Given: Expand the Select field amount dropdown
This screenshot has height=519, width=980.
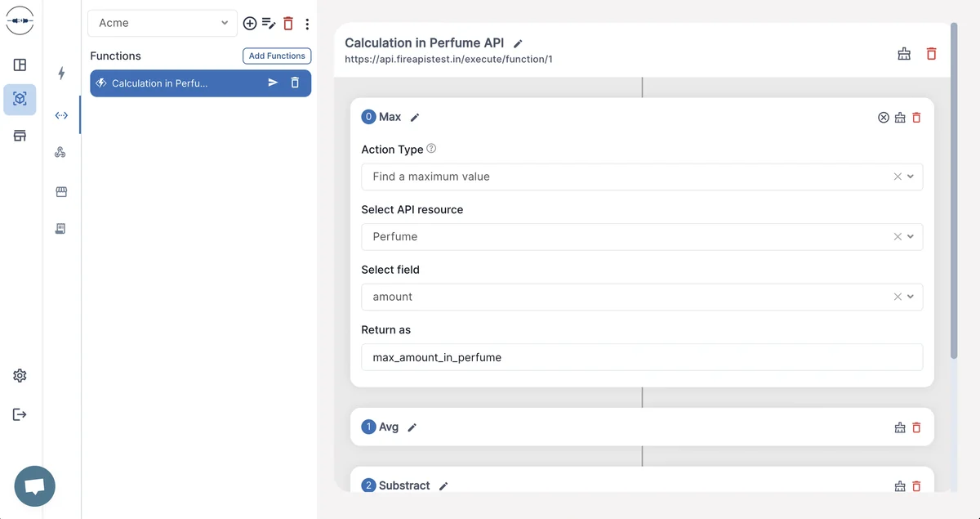Looking at the screenshot, I should tap(911, 297).
